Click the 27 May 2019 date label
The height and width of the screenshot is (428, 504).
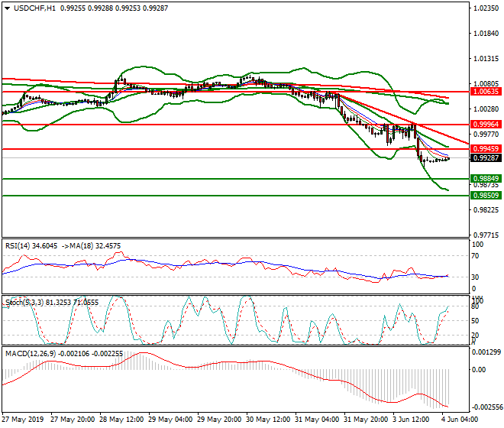(x=22, y=420)
